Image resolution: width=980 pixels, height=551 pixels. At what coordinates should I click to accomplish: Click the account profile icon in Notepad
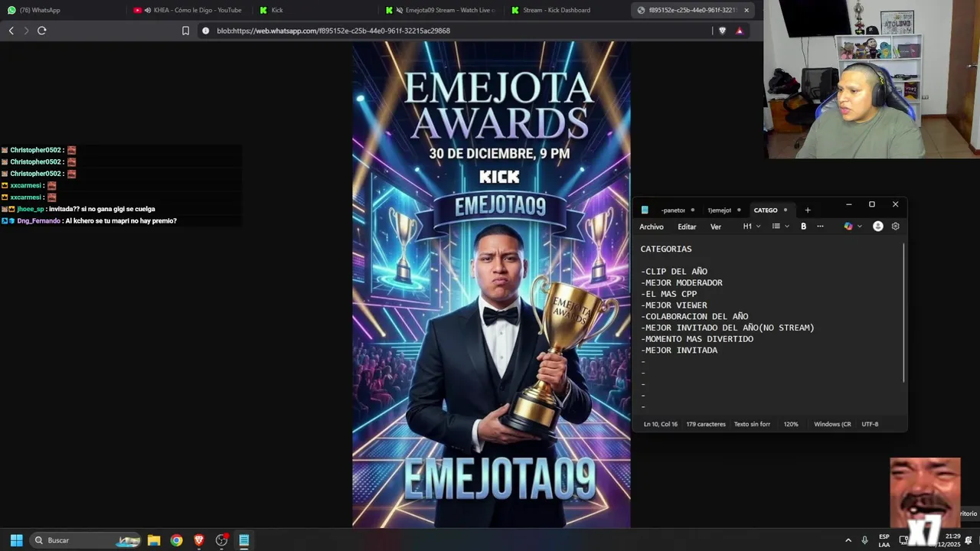(878, 227)
